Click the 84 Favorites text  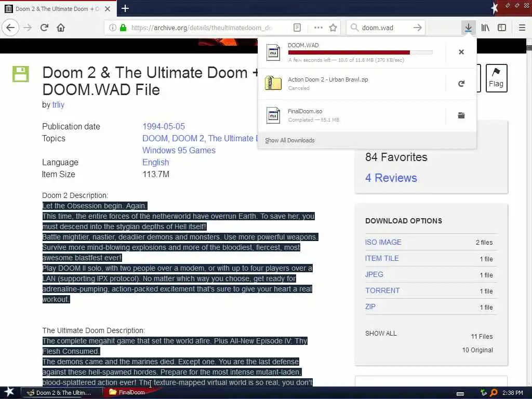396,157
